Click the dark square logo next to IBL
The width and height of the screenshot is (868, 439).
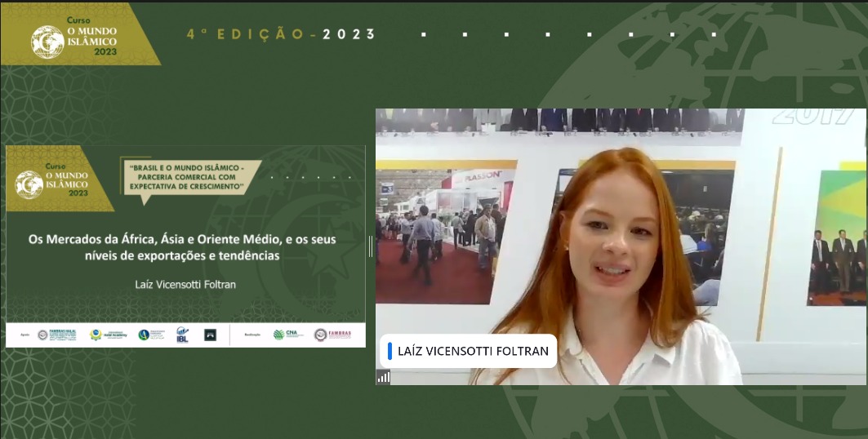[210, 335]
